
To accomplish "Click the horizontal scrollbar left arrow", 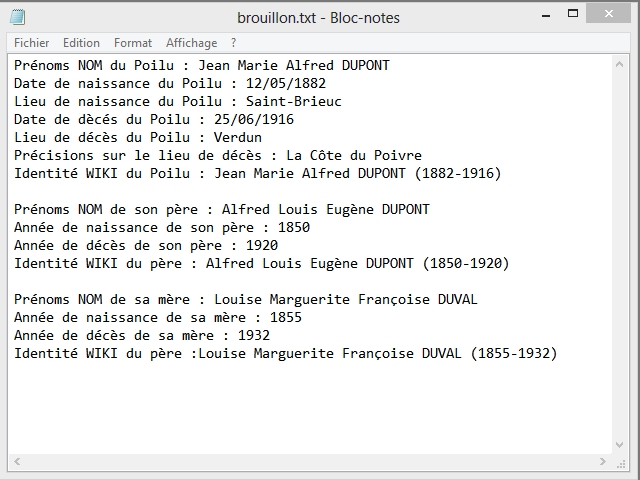I will tap(17, 462).
